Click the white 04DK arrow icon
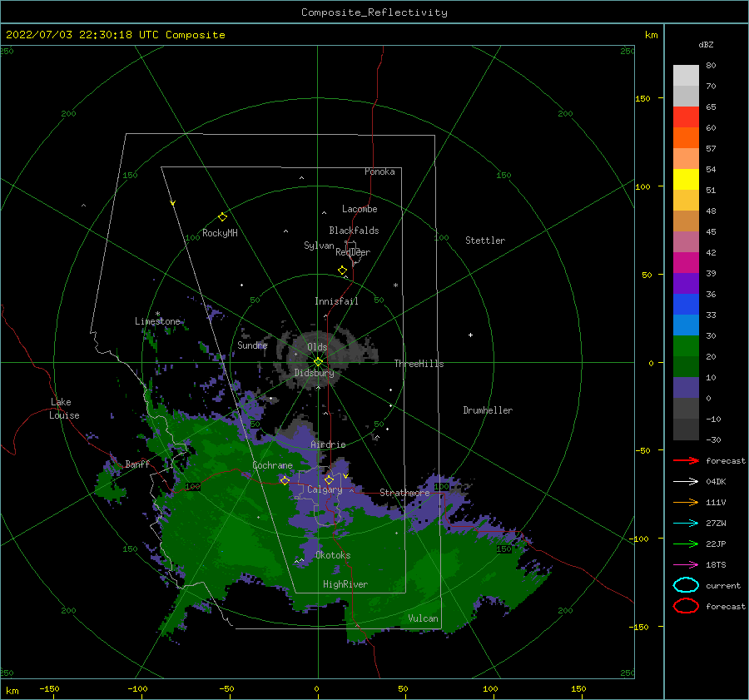Viewport: 749px width, 700px height. click(x=686, y=481)
